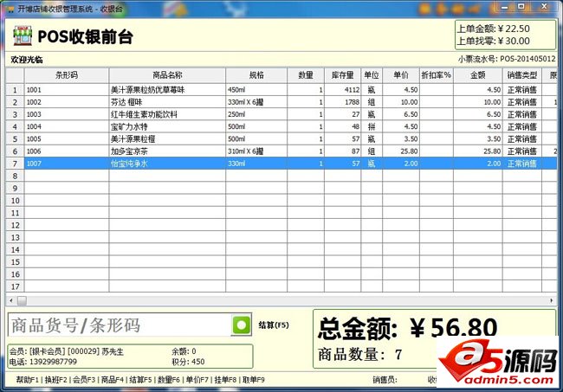Screen dimensions: 563x392
Task: Click stock quantity 1788 cell
Action: (342, 102)
